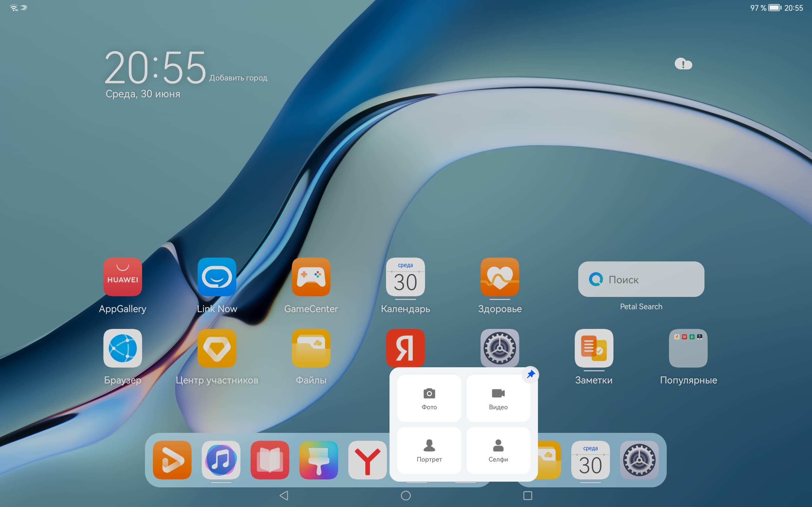812x507 pixels.
Task: Toggle the pin on camera shortcuts popup
Action: (x=530, y=374)
